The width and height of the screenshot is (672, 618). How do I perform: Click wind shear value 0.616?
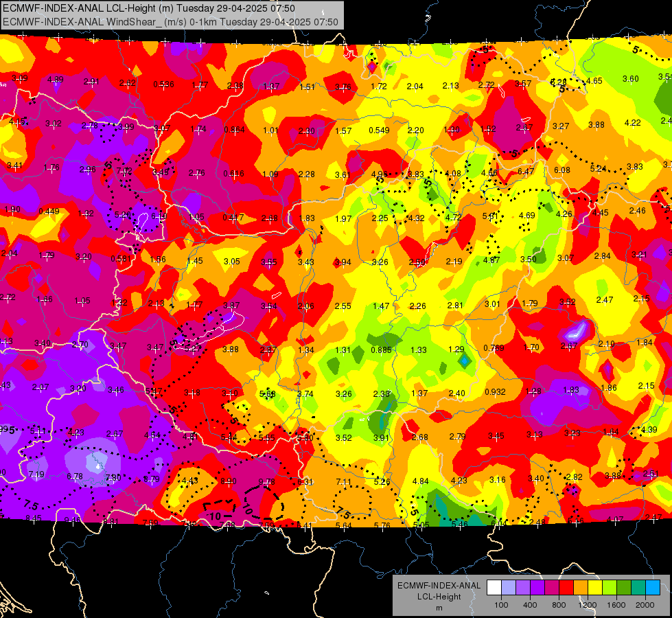pyautogui.click(x=233, y=173)
